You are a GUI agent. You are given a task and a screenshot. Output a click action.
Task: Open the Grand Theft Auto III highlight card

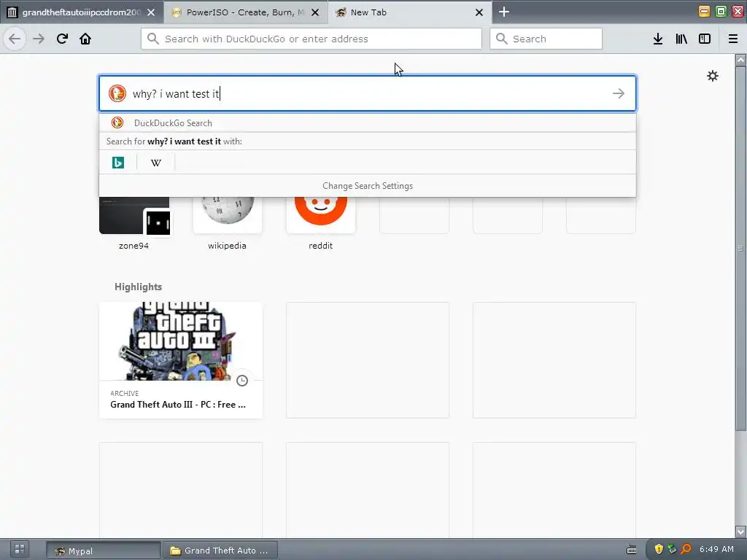[x=181, y=360]
